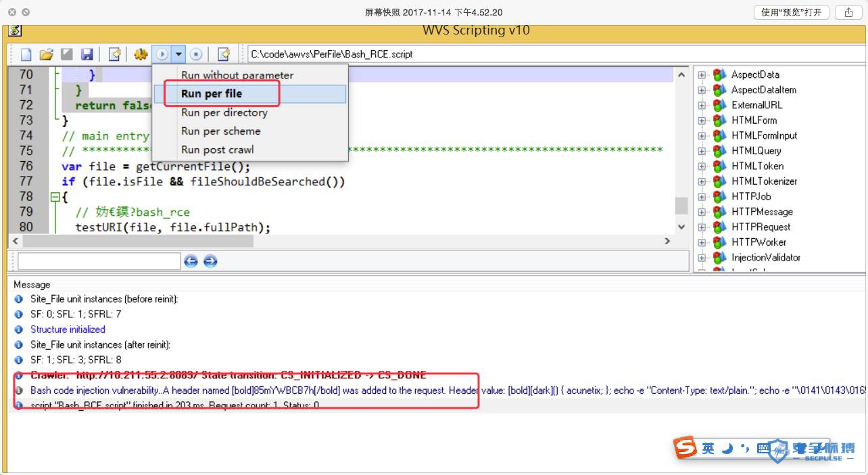
Task: Click the note-and-pencil icon left of the path field
Action: click(x=224, y=54)
